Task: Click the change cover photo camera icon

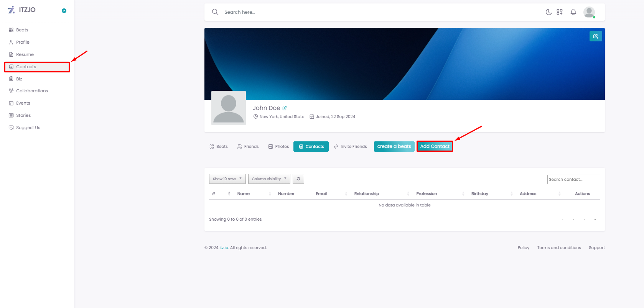Action: [595, 36]
